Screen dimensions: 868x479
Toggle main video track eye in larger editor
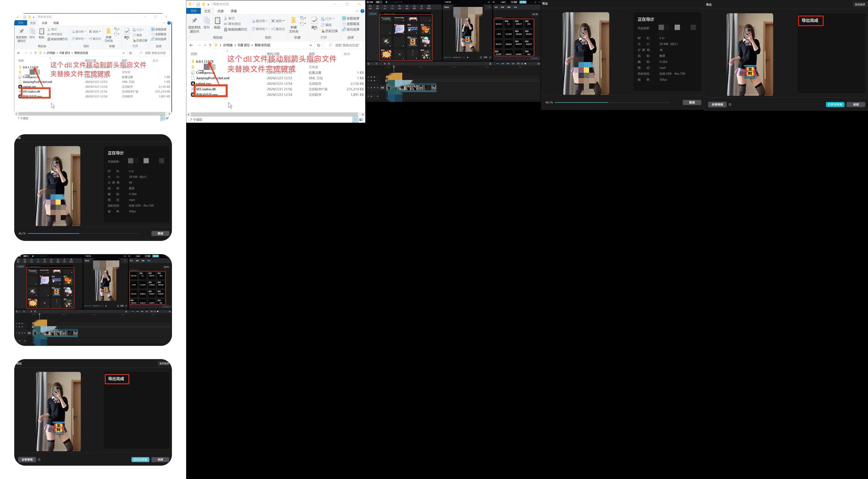[374, 88]
